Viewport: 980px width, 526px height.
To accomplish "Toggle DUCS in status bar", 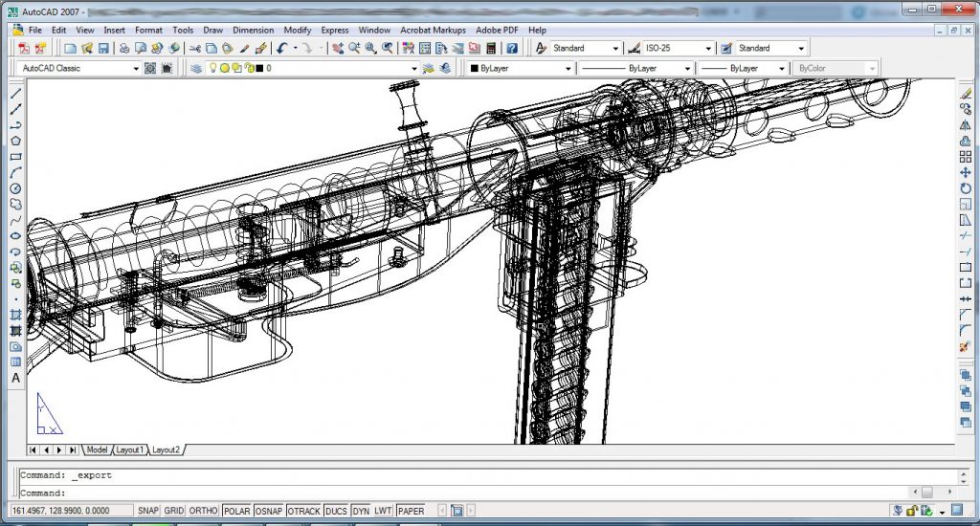I will pyautogui.click(x=336, y=511).
